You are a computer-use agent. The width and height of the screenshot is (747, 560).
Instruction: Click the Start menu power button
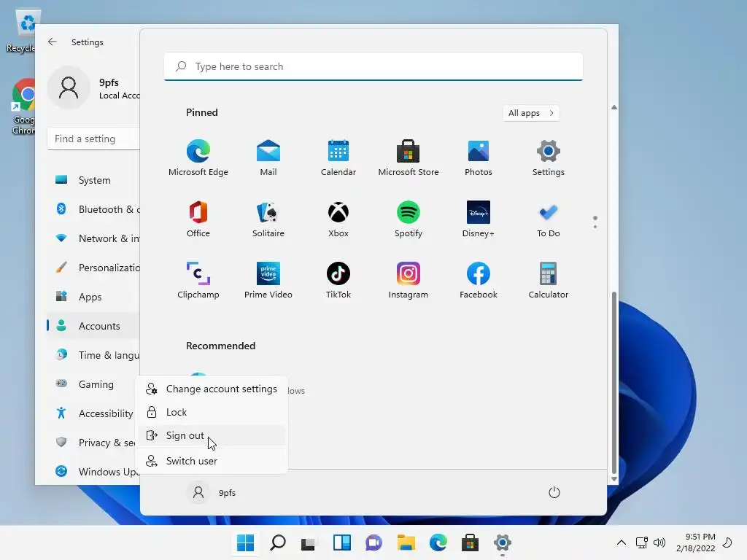[554, 492]
